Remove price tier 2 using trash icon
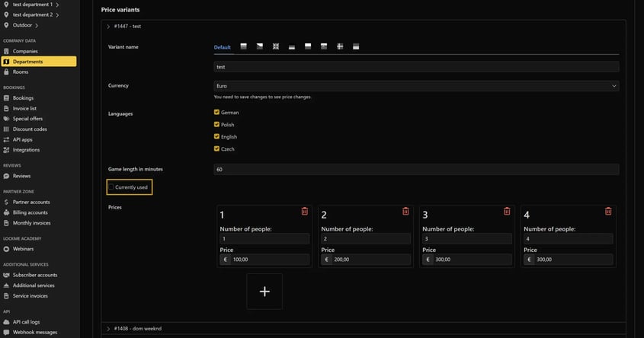This screenshot has height=338, width=644. click(405, 211)
